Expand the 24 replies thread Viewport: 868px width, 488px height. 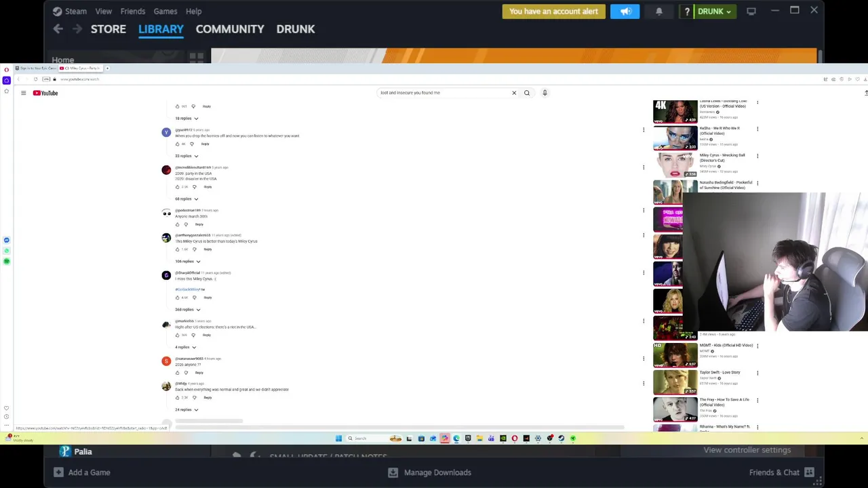coord(186,409)
